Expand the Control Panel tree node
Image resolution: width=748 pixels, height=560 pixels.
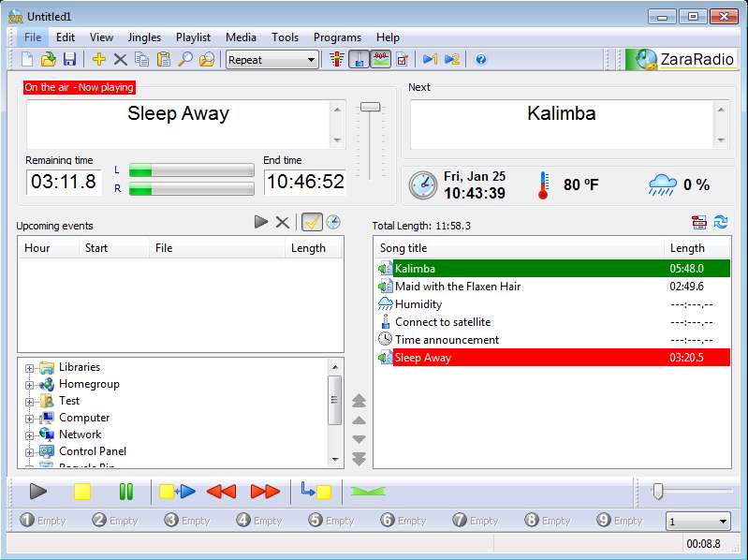(x=29, y=452)
